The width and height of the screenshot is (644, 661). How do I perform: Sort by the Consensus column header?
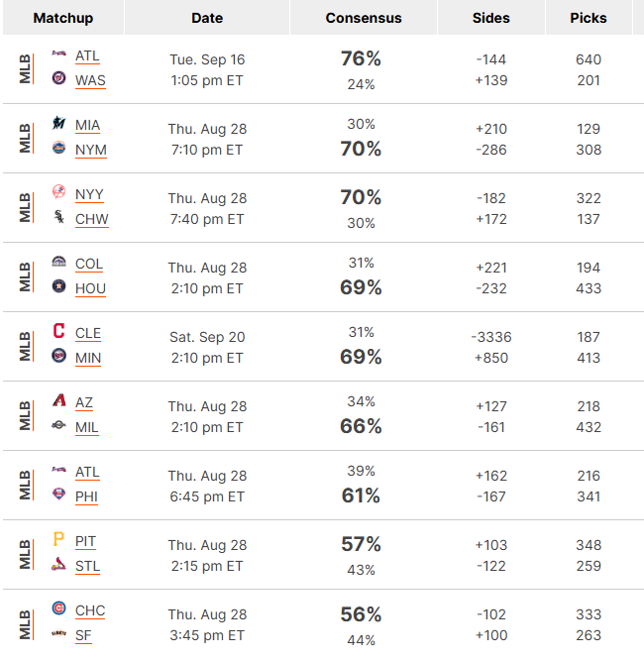(x=364, y=18)
